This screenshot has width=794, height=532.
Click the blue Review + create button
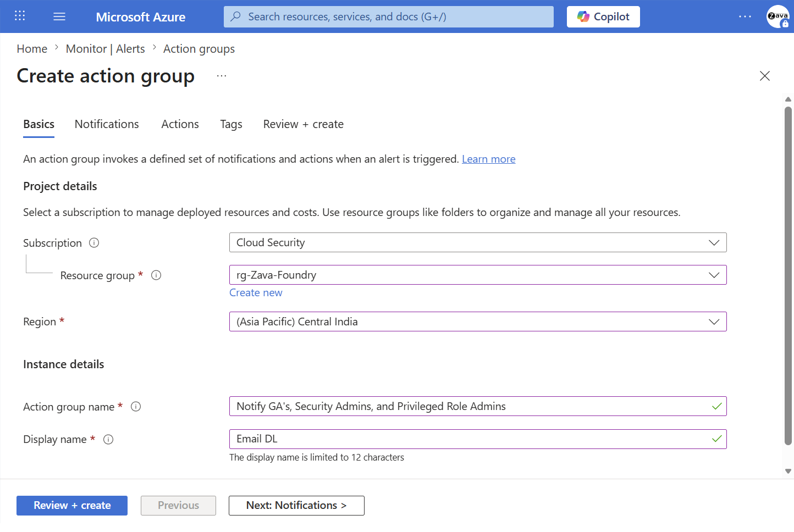pos(72,506)
